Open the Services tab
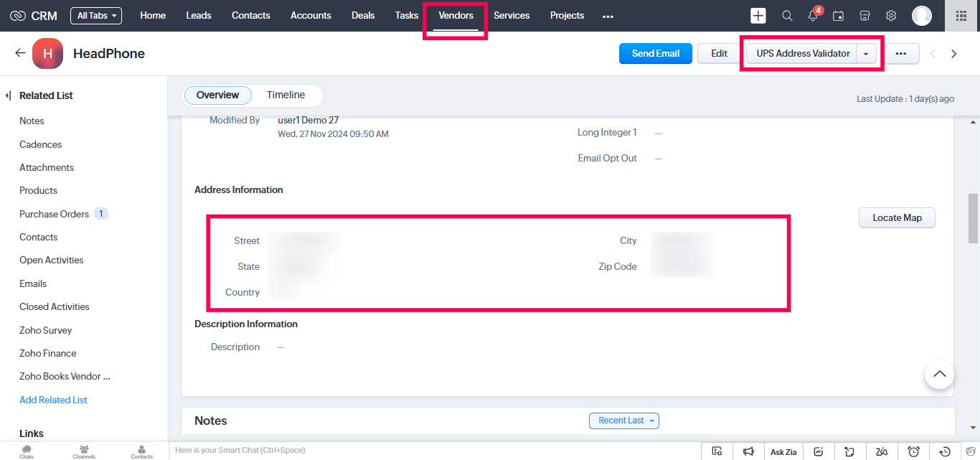Image resolution: width=980 pixels, height=460 pixels. (512, 15)
